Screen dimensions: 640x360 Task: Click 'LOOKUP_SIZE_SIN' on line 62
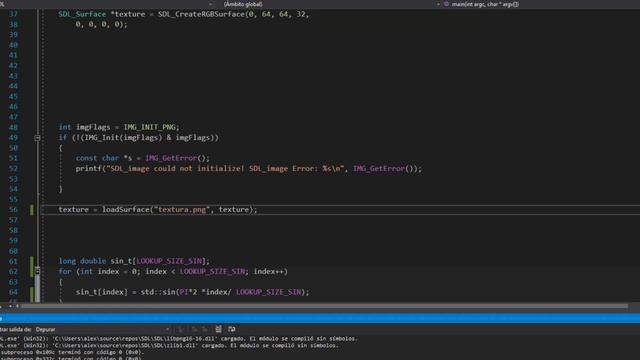(x=212, y=271)
